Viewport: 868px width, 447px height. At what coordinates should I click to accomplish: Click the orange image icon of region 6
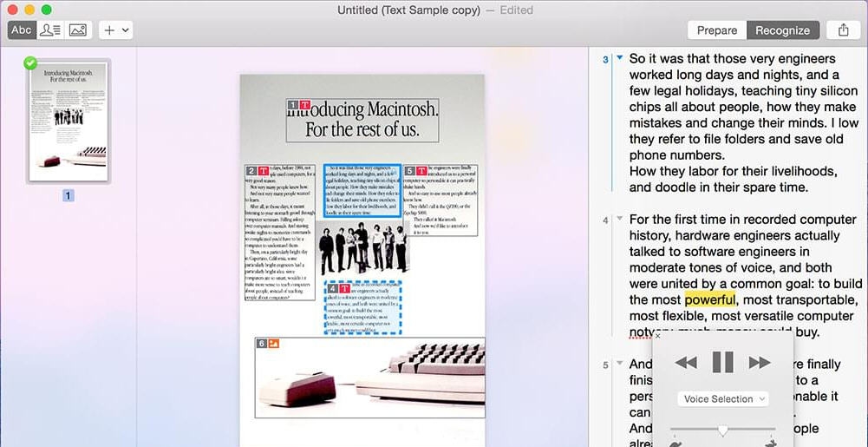pos(274,344)
